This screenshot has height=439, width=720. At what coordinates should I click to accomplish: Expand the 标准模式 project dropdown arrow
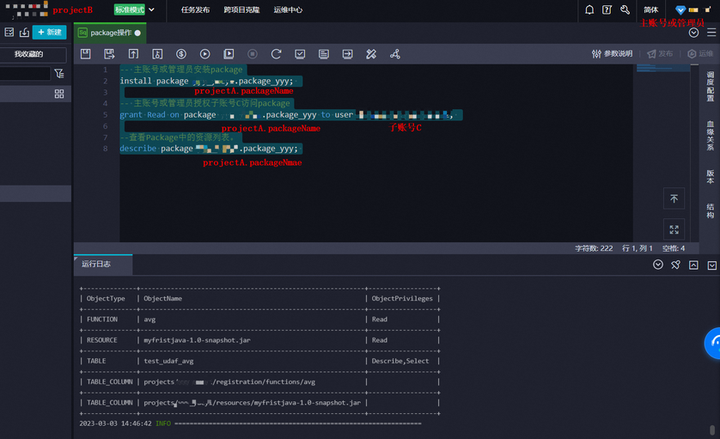[x=152, y=10]
